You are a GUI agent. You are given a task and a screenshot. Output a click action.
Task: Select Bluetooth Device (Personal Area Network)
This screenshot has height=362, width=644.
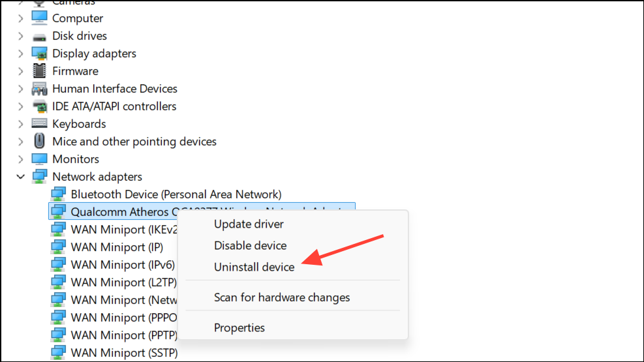pos(176,194)
